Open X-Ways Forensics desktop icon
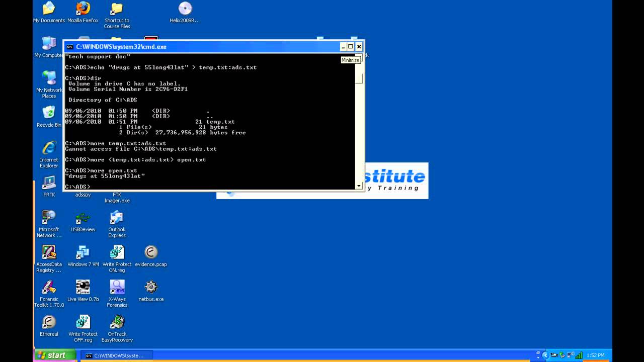 coord(117,294)
